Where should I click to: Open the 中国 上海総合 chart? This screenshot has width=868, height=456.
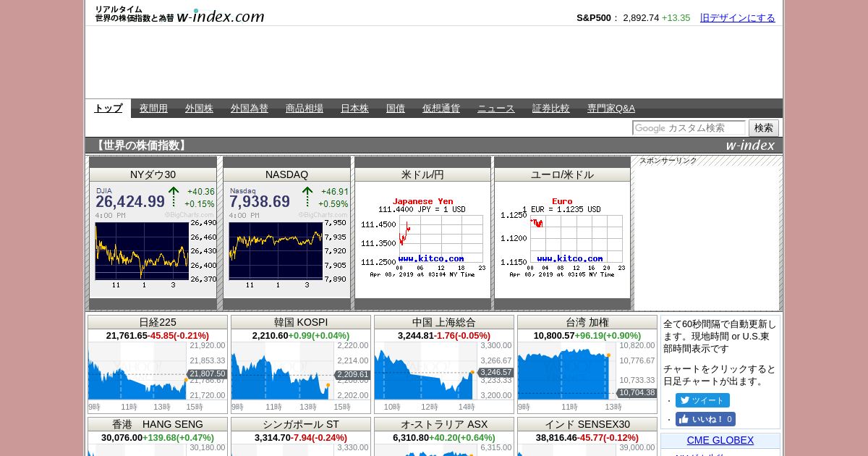(x=444, y=376)
